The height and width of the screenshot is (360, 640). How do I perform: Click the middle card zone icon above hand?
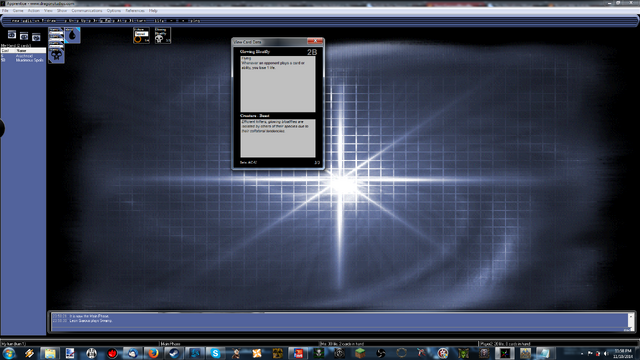pyautogui.click(x=24, y=37)
